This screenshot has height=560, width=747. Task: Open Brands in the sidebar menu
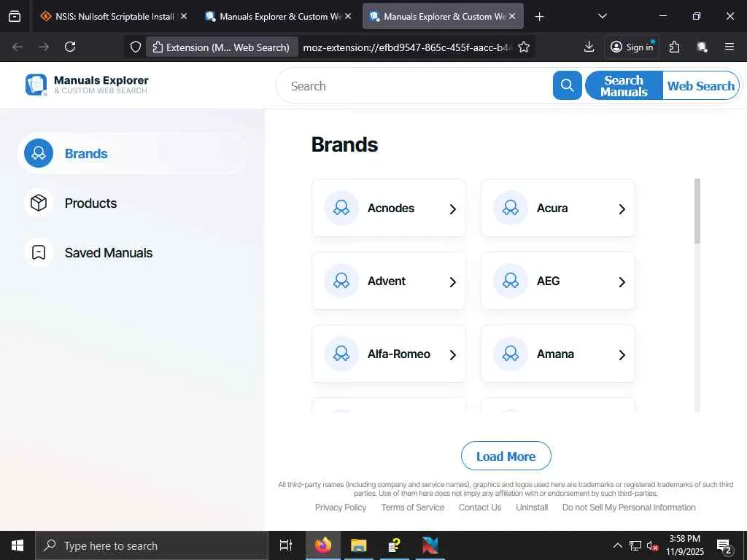(133, 153)
